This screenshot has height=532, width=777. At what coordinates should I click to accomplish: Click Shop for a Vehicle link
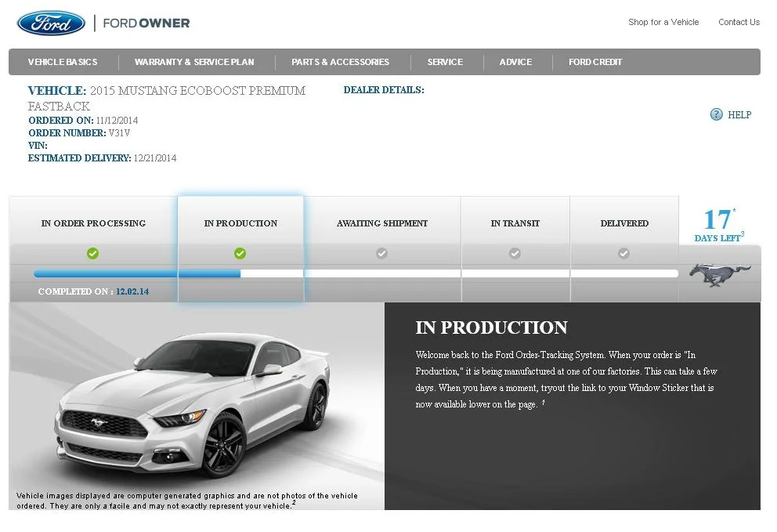663,22
